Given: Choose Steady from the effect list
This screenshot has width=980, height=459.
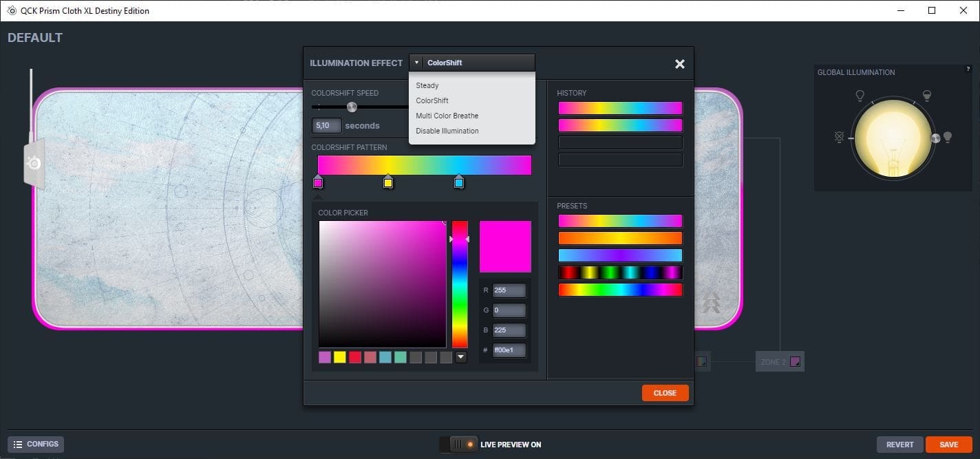Looking at the screenshot, I should pyautogui.click(x=427, y=85).
